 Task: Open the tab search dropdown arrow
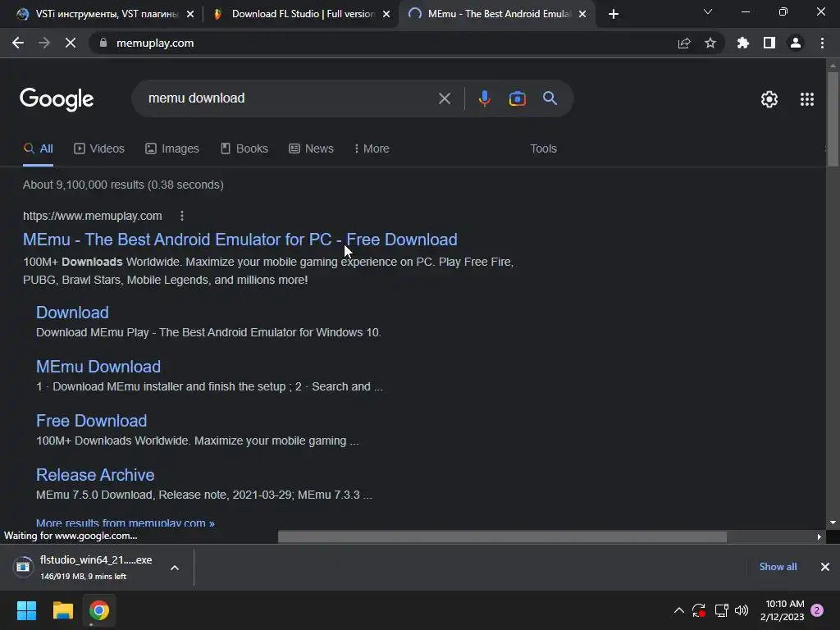[x=708, y=11]
